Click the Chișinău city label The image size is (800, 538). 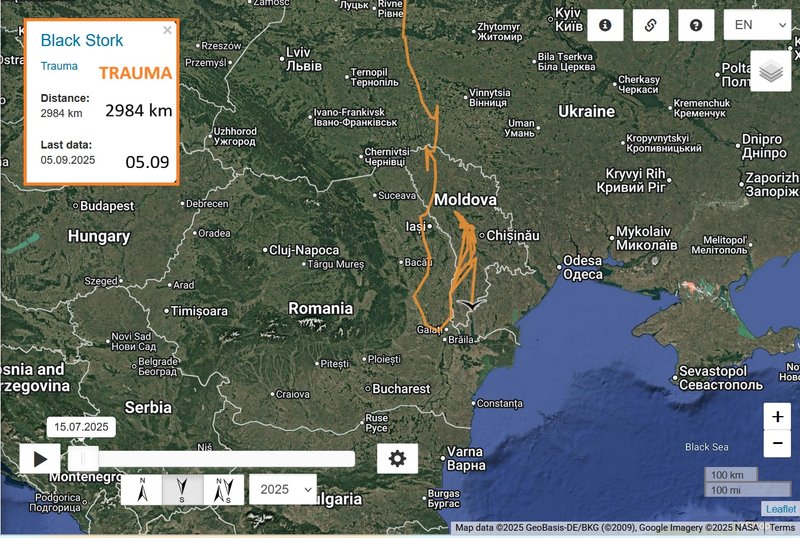point(512,235)
